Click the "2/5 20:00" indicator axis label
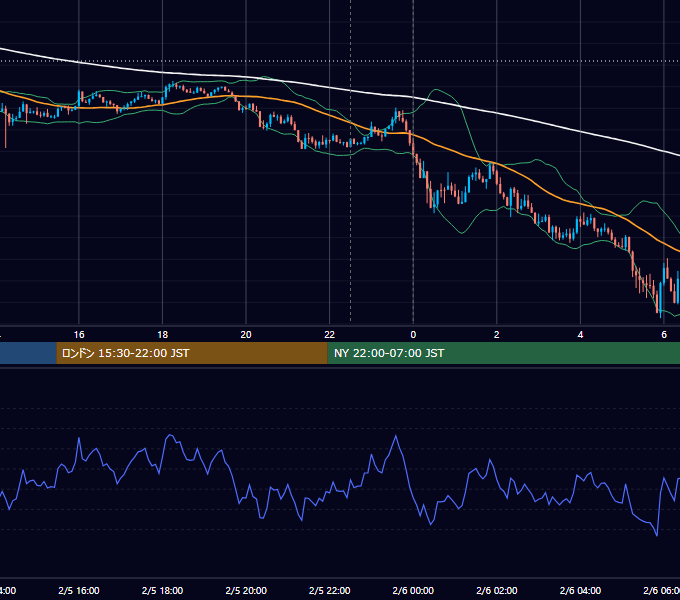Viewport: 680px width, 600px height. point(246,590)
